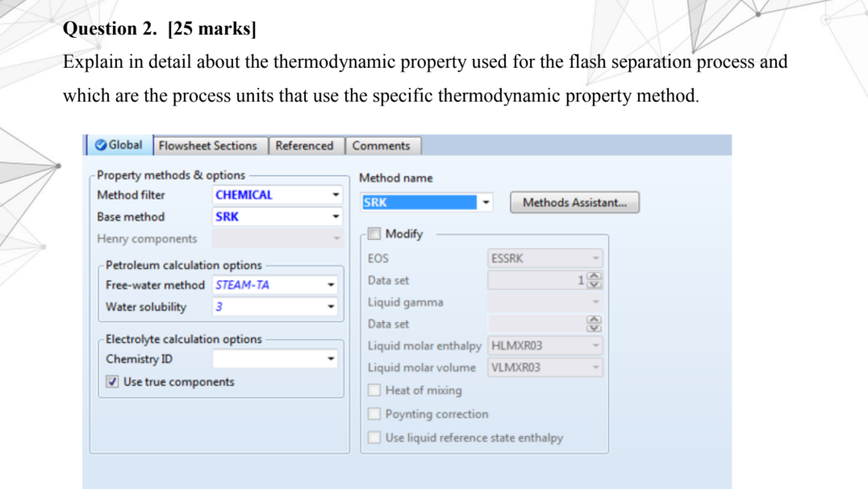Click the Henry components label
The width and height of the screenshot is (868, 489).
pos(147,238)
